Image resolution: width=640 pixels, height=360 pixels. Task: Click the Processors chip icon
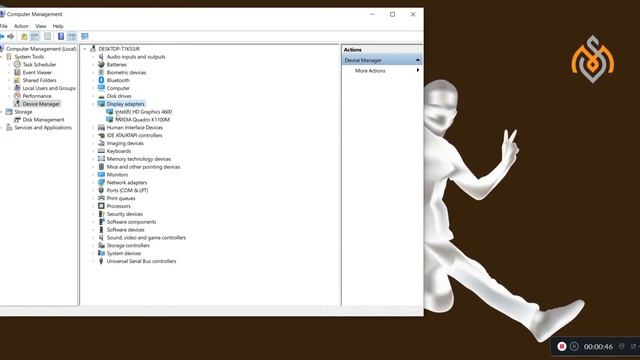[x=101, y=206]
